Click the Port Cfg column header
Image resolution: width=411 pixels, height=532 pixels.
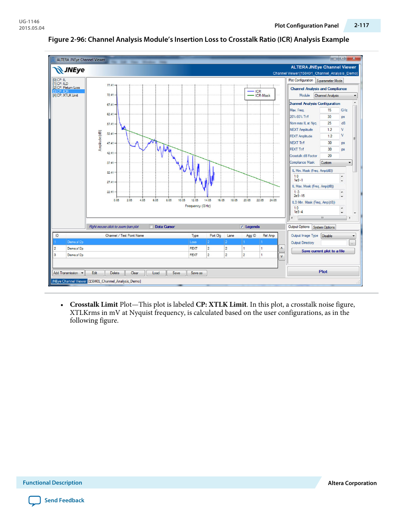coord(215,236)
